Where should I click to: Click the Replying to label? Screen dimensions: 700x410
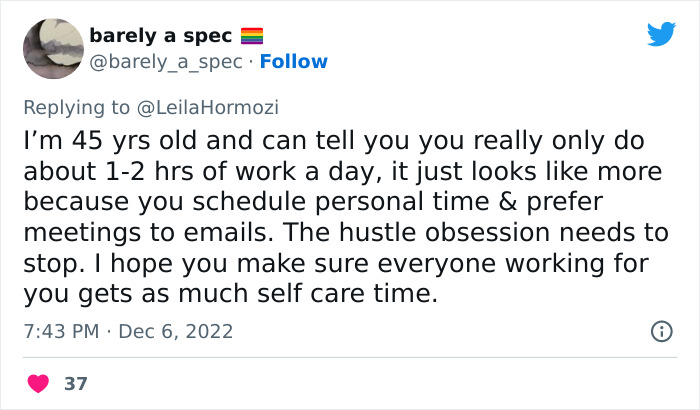[76, 107]
